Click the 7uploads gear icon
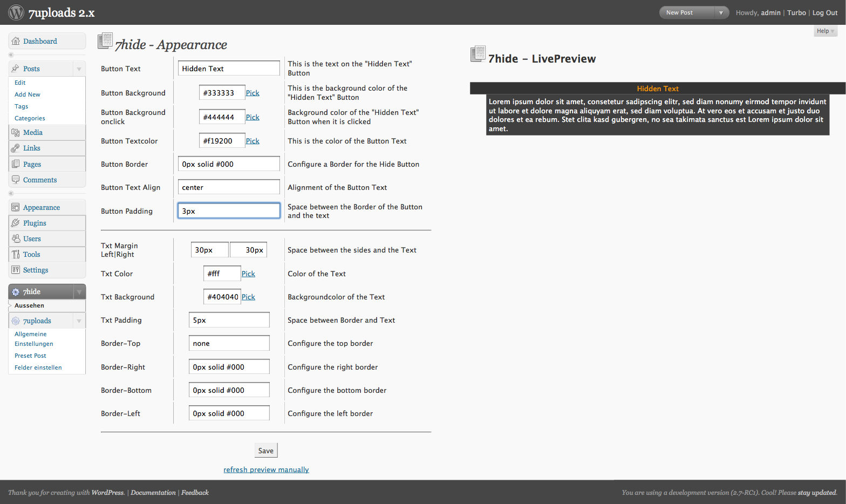This screenshot has height=504, width=846. [16, 321]
